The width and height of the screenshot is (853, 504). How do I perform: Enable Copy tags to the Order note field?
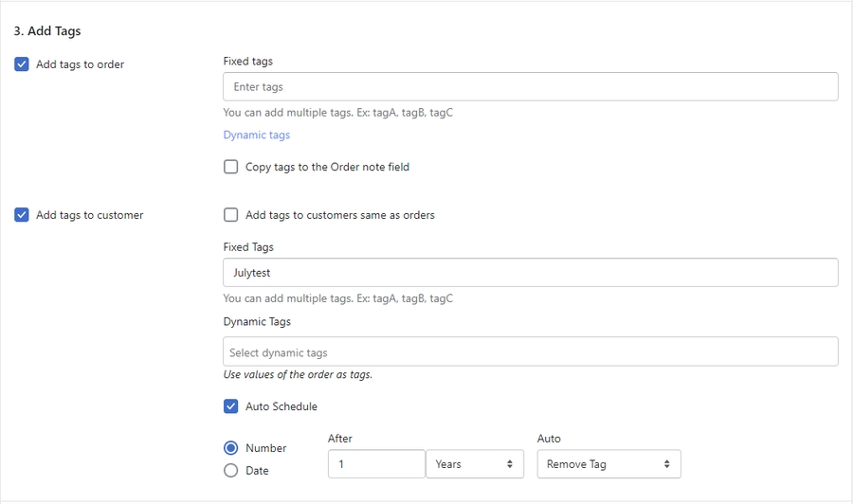(x=231, y=167)
